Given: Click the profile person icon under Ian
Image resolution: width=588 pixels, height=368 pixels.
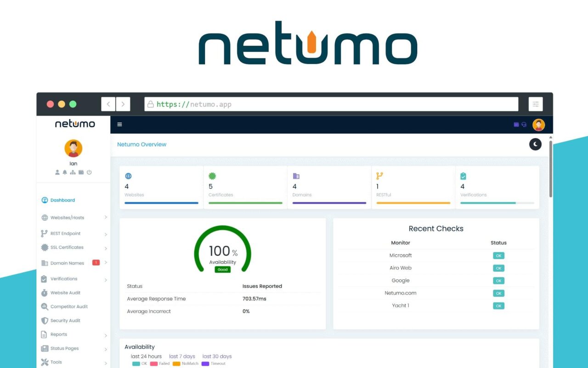Looking at the screenshot, I should tap(57, 172).
